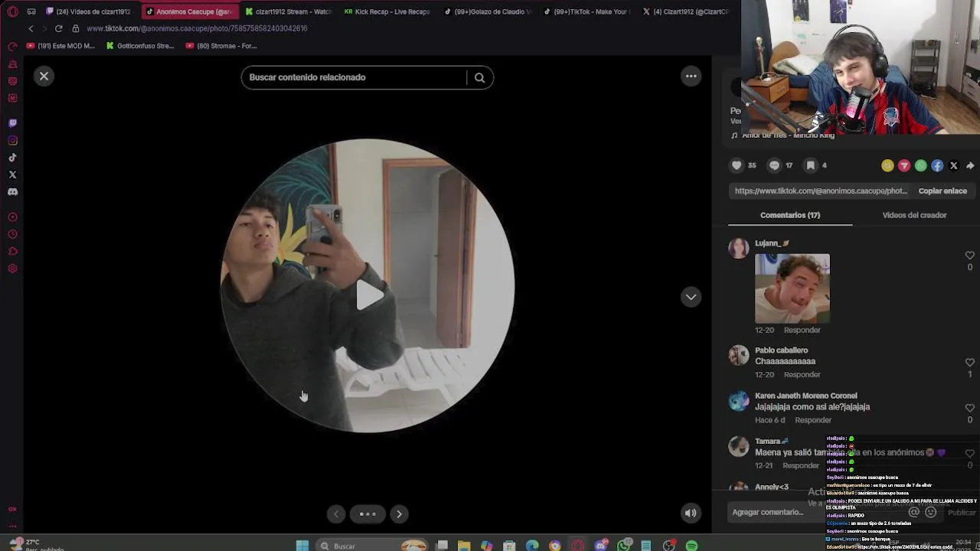Open Opera sidebar settings gear
Image resolution: width=980 pixels, height=551 pixels.
12,269
